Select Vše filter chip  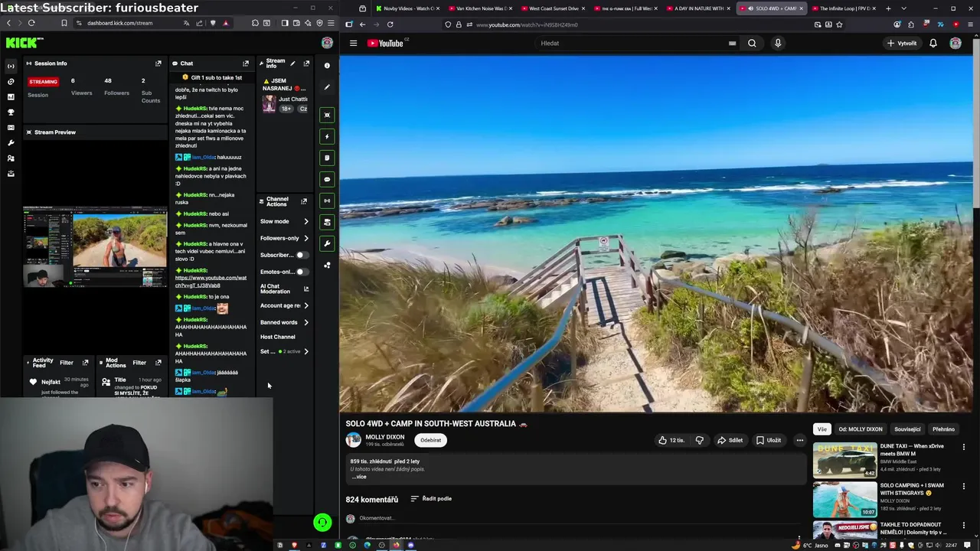click(822, 429)
